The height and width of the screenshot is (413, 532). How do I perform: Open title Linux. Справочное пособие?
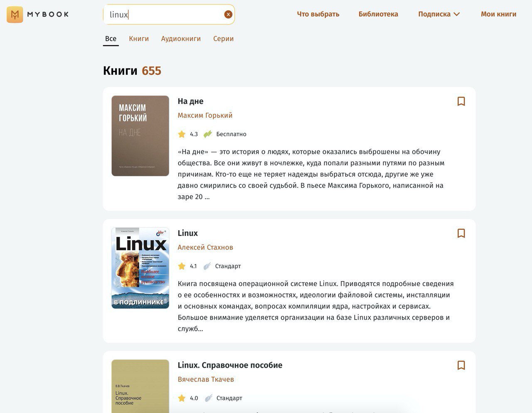tap(230, 365)
